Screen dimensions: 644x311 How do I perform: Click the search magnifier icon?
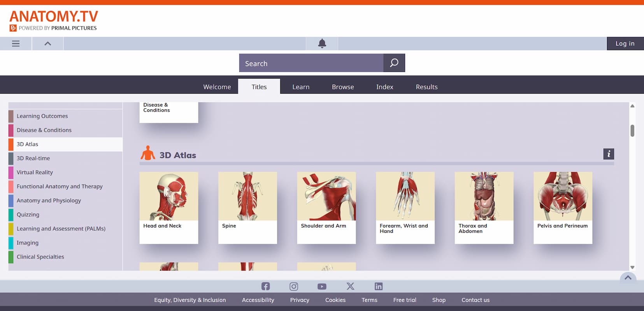[394, 63]
